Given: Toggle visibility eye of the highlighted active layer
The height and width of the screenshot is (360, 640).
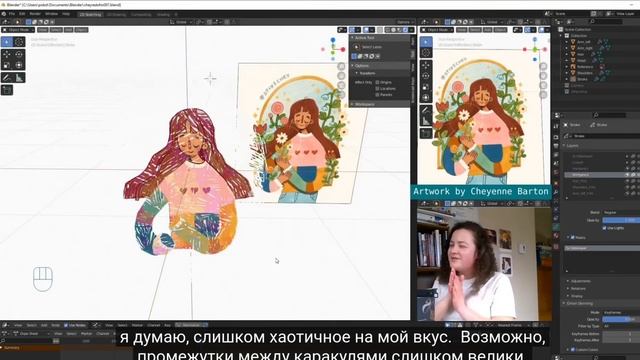Looking at the screenshot, I should tap(627, 175).
